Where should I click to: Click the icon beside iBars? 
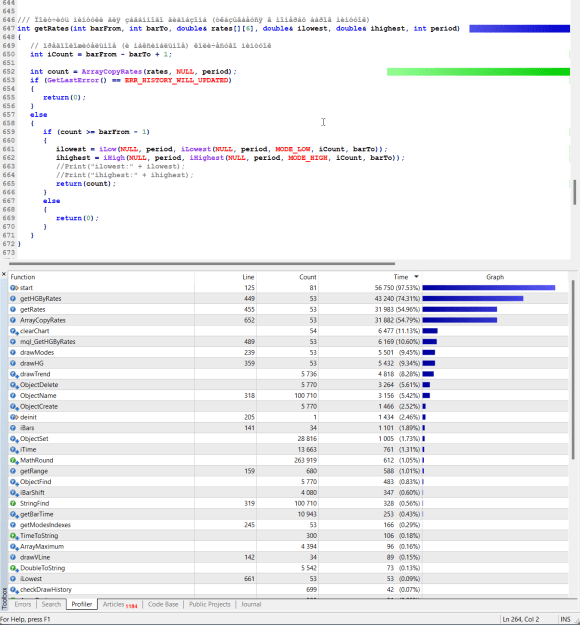click(13, 428)
